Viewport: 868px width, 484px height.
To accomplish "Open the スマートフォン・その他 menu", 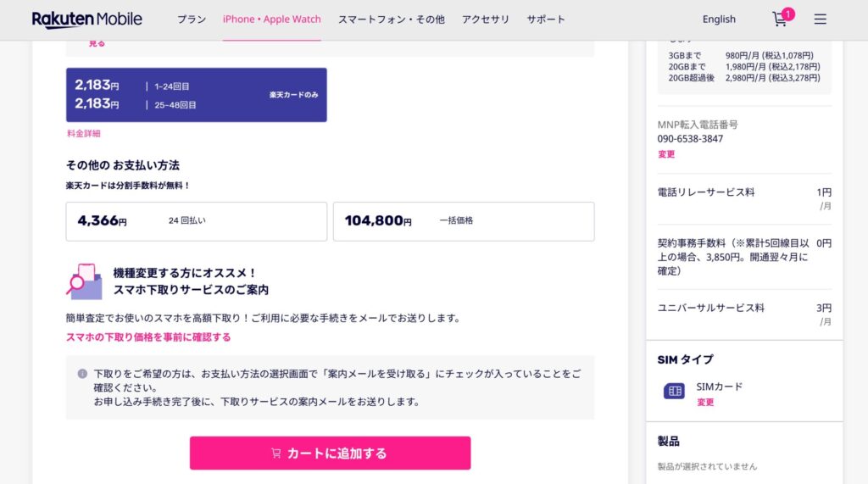I will click(x=391, y=19).
